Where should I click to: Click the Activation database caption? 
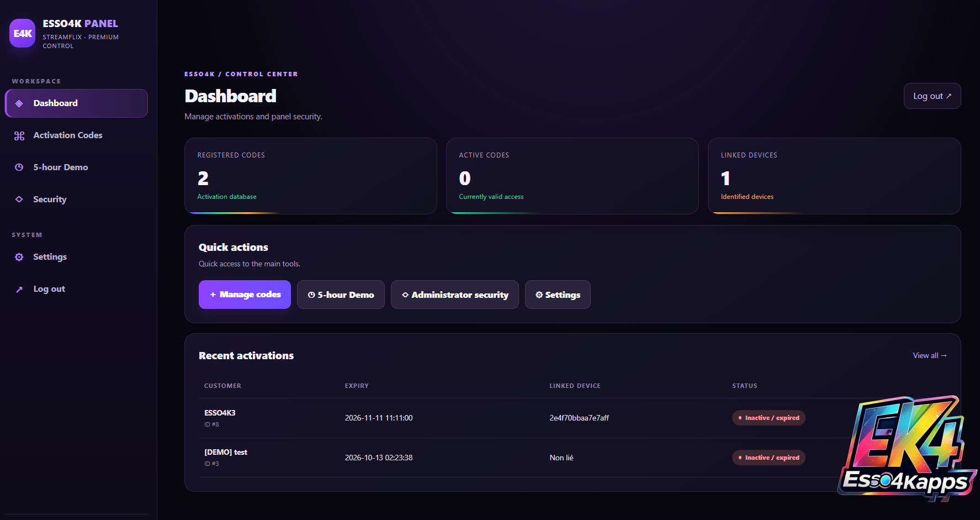pyautogui.click(x=227, y=197)
